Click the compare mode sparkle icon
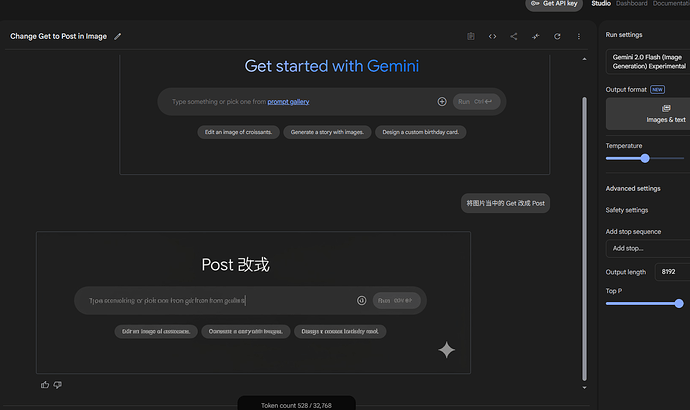Screen dimensions: 690x410 pos(536,37)
